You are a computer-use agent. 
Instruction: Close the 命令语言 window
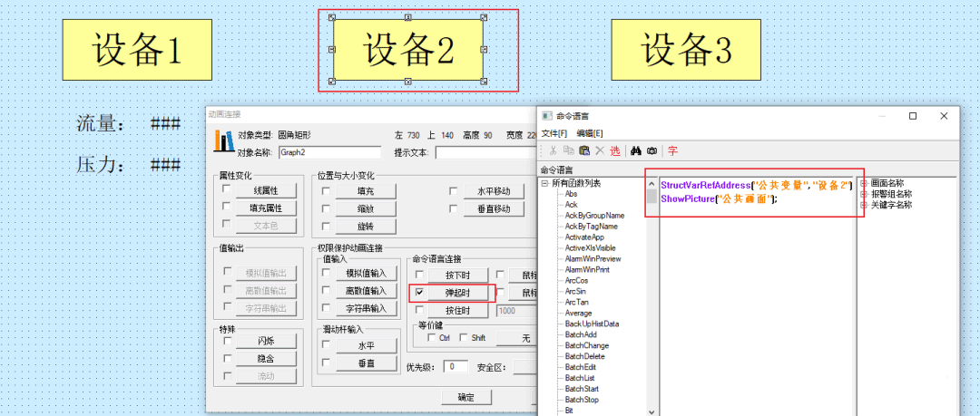click(x=944, y=116)
